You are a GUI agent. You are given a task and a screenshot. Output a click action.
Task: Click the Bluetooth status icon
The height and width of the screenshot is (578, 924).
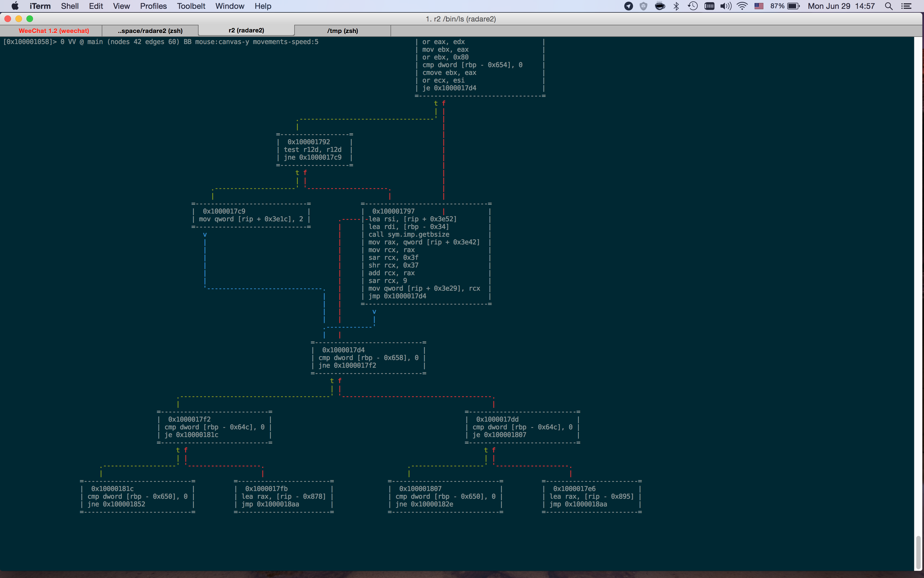pos(676,6)
